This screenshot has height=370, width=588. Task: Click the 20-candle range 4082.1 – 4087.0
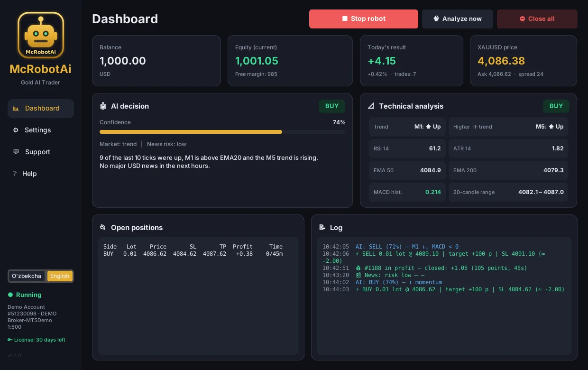tap(541, 192)
